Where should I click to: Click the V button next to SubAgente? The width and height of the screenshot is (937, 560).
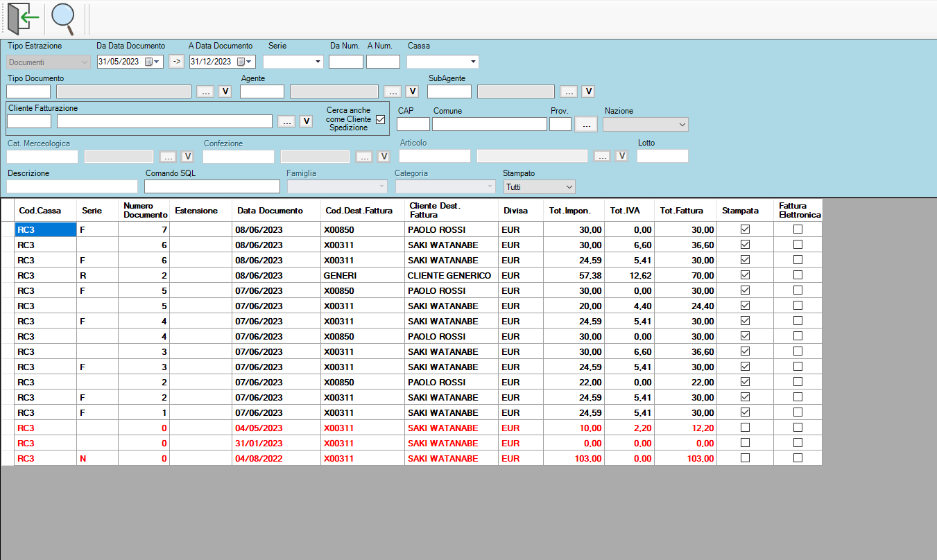coord(588,91)
